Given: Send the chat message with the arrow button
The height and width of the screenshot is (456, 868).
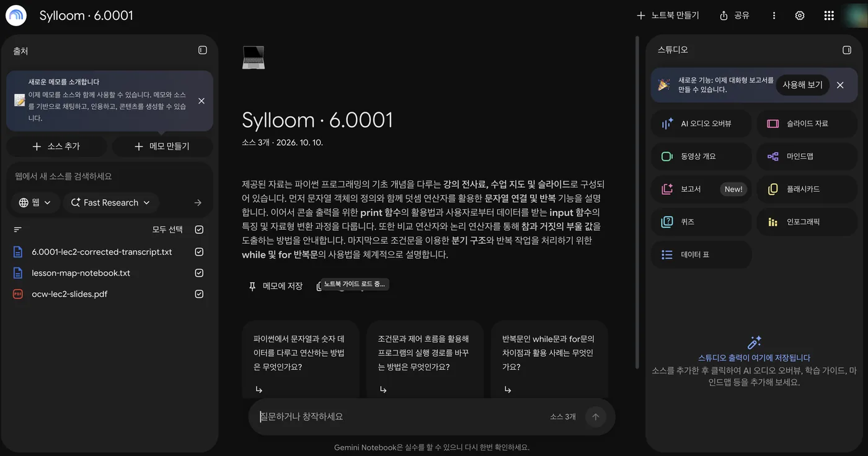Looking at the screenshot, I should tap(596, 417).
